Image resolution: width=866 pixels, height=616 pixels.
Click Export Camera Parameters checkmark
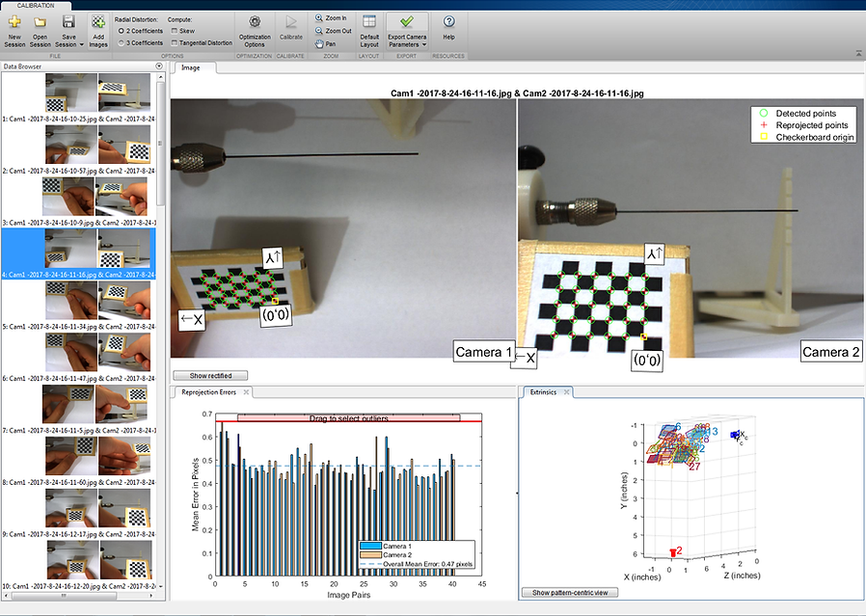[x=407, y=22]
